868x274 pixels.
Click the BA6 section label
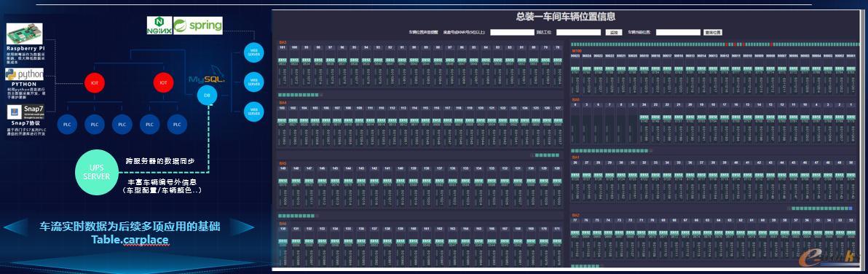pos(283,224)
